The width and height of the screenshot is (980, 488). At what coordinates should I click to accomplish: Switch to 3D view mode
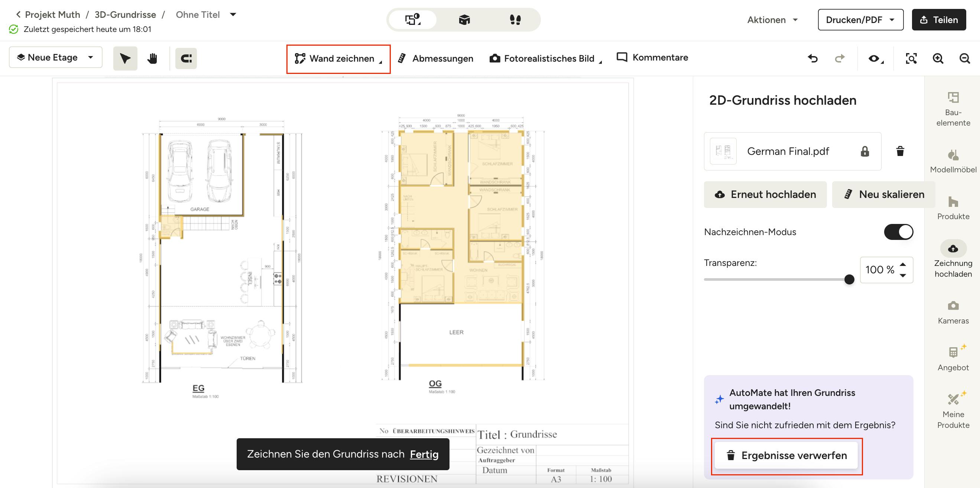[x=464, y=20]
